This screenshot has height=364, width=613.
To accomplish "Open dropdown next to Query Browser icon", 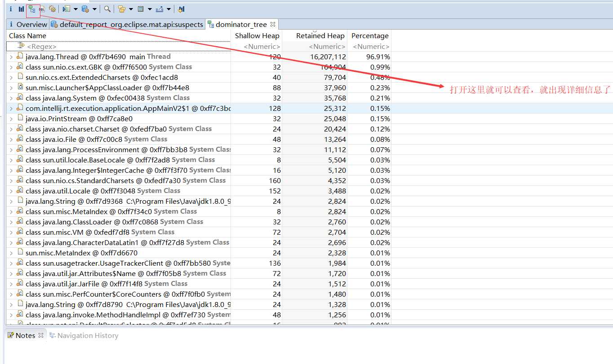I will [x=94, y=9].
